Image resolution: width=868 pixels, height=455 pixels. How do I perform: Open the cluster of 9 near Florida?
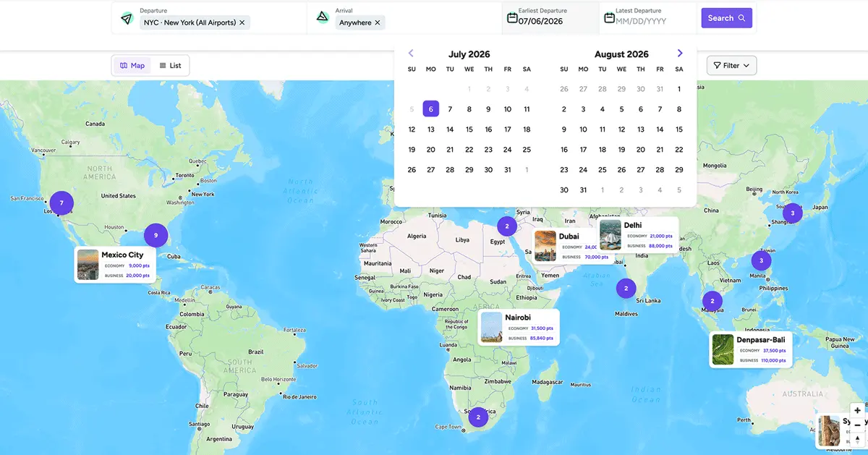(x=156, y=235)
